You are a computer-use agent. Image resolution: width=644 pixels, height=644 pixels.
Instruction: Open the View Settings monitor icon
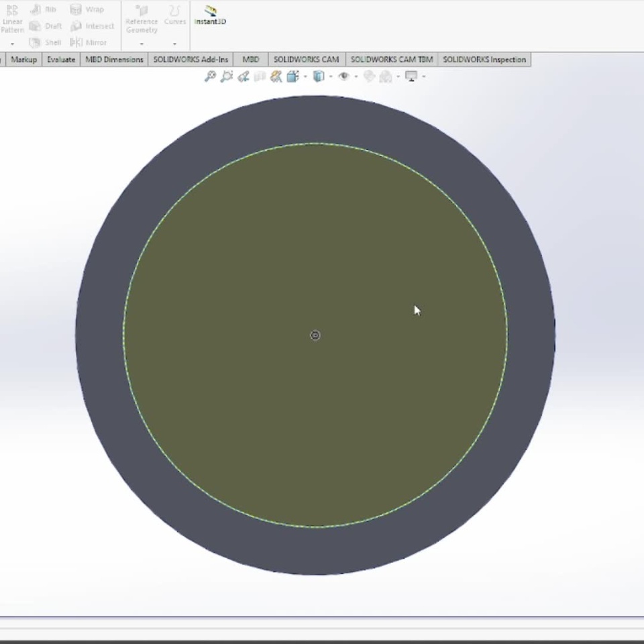(x=411, y=76)
